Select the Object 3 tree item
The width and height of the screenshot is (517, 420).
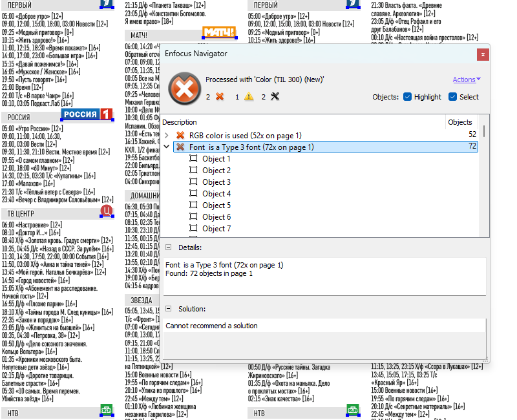[216, 182]
